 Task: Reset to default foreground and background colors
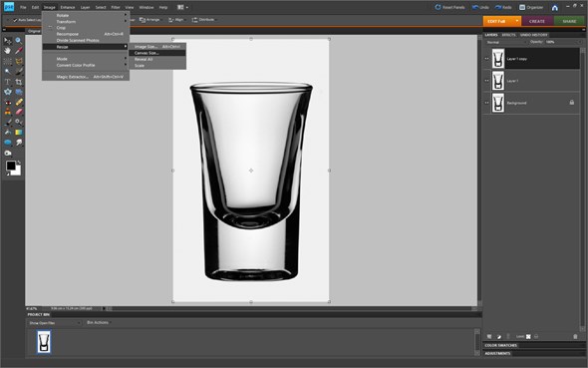(x=8, y=174)
